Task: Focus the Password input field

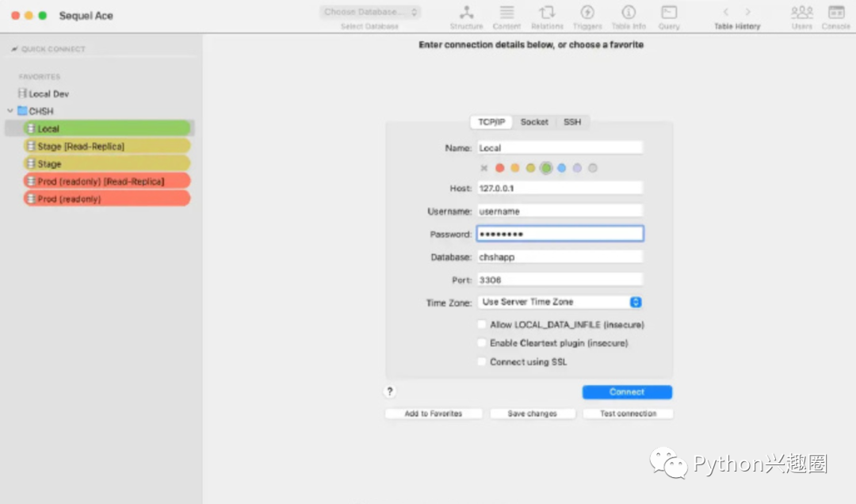Action: tap(560, 234)
